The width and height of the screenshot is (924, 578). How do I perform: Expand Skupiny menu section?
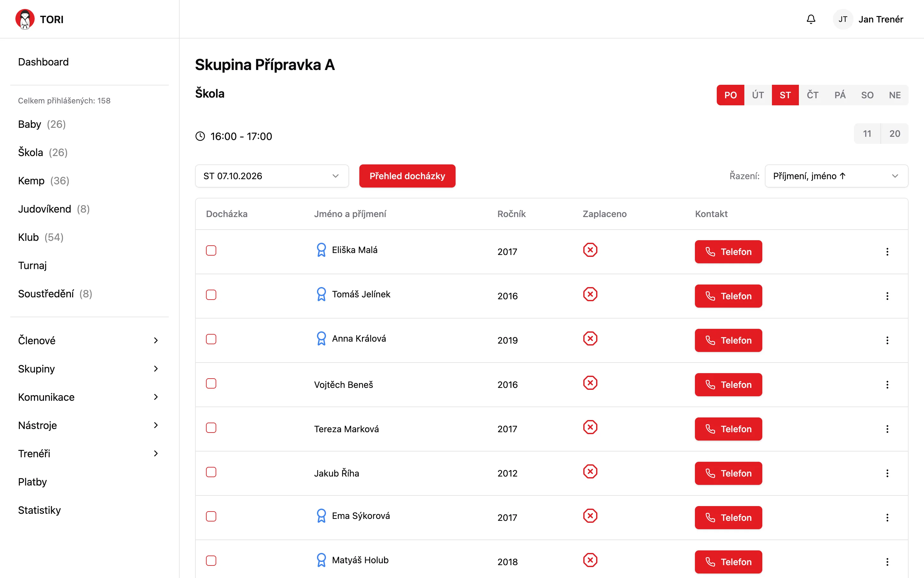coord(89,369)
